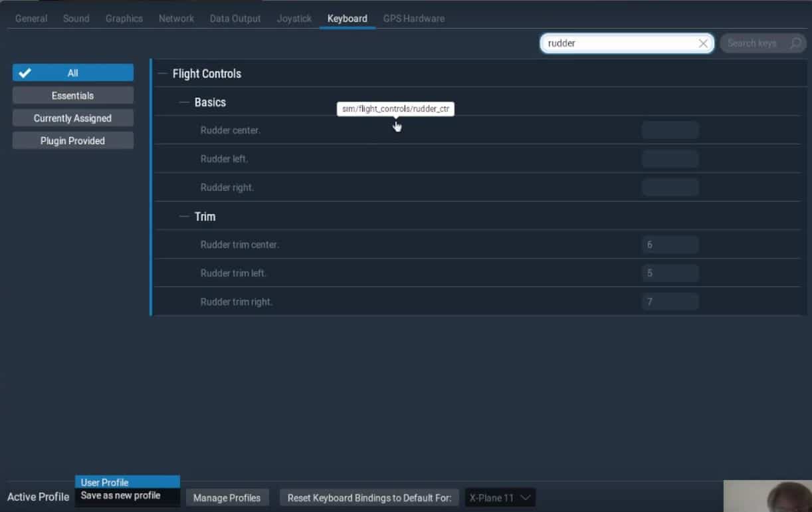Click the Rudder center key binding field
The image size is (812, 512).
pyautogui.click(x=670, y=130)
